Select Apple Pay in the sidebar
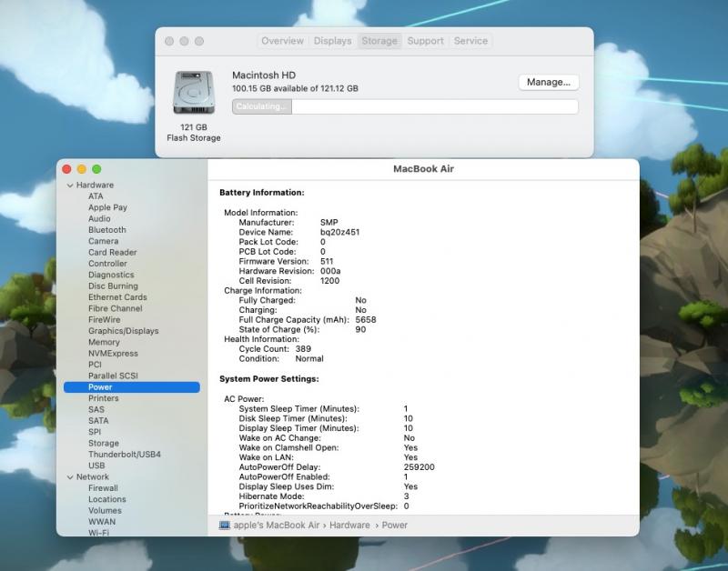 107,207
